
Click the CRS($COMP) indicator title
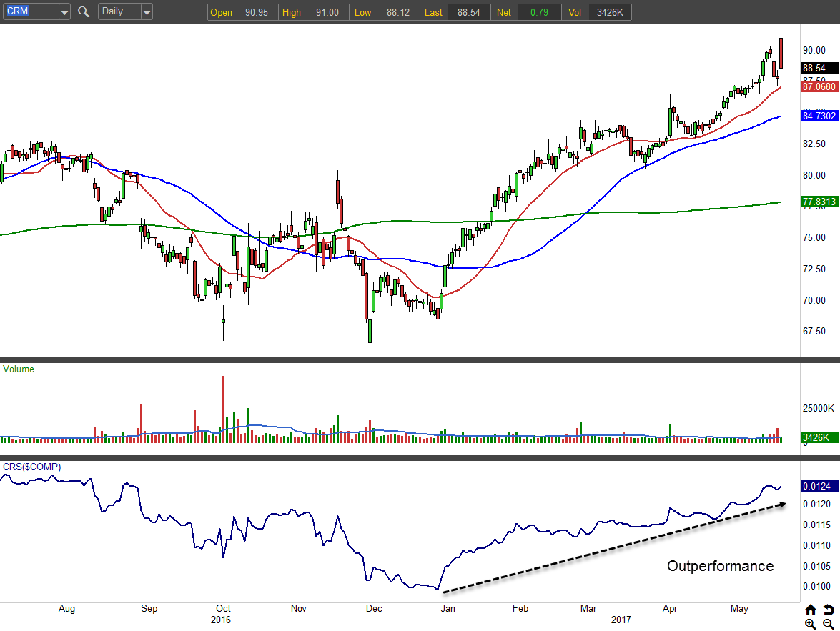click(x=32, y=467)
